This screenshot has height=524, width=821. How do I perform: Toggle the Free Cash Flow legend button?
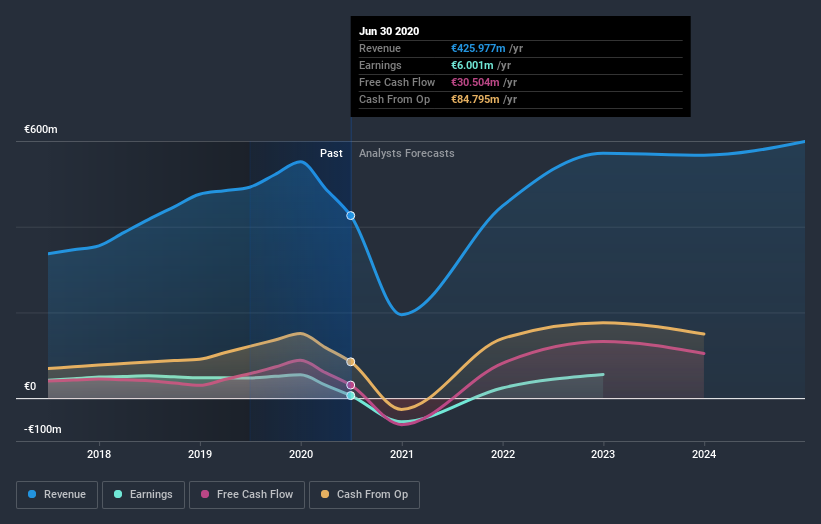(x=247, y=495)
